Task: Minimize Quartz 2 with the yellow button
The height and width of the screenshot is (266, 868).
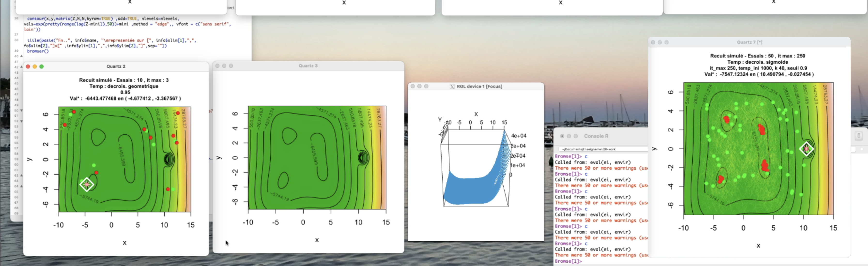Action: [x=35, y=66]
